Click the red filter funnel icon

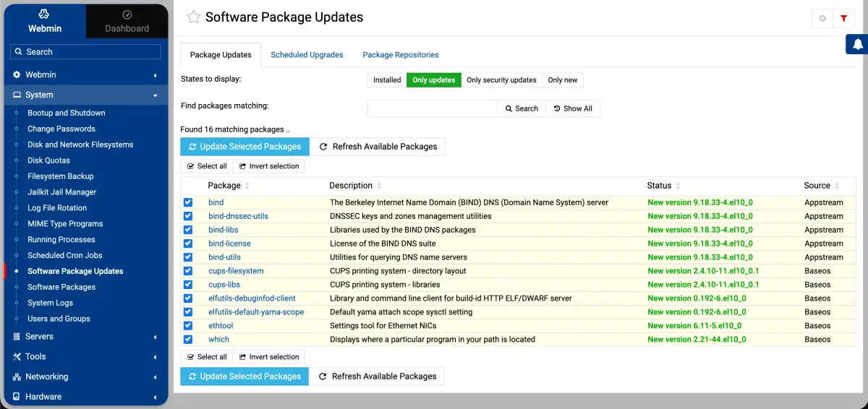coord(843,19)
